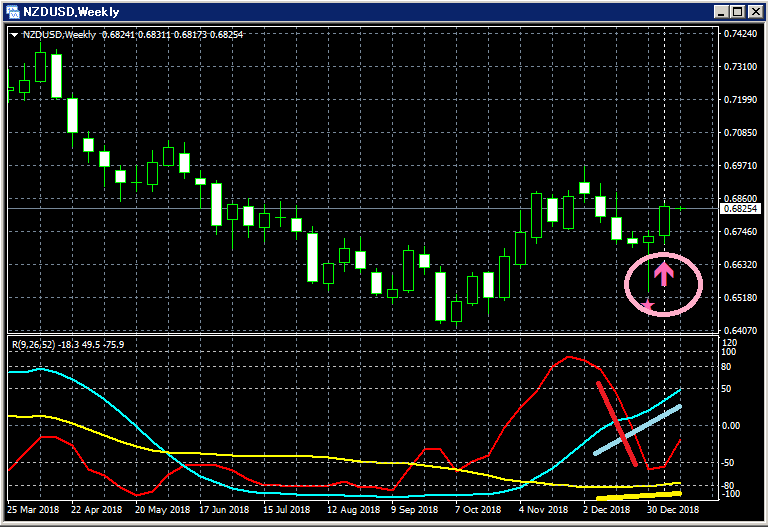Click indicator scale value 120
768x527 pixels.
(x=729, y=343)
